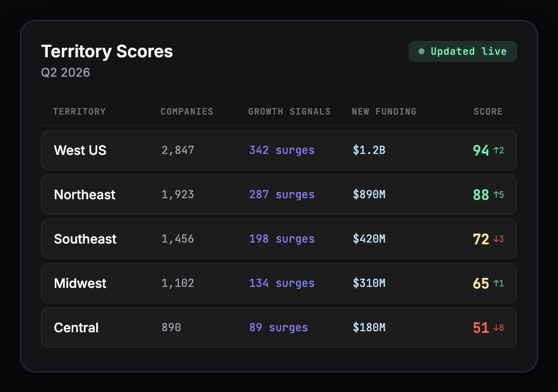Click the up 2 trend indicator
558x392 pixels.
(x=499, y=150)
